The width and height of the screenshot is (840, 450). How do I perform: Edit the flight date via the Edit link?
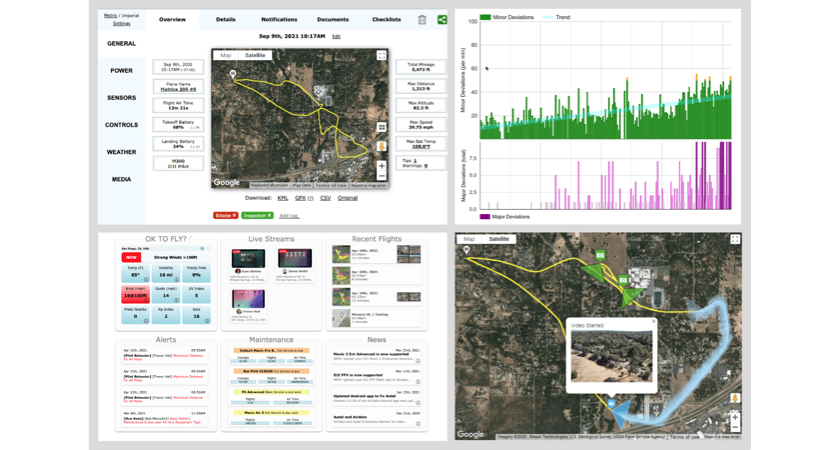[336, 36]
